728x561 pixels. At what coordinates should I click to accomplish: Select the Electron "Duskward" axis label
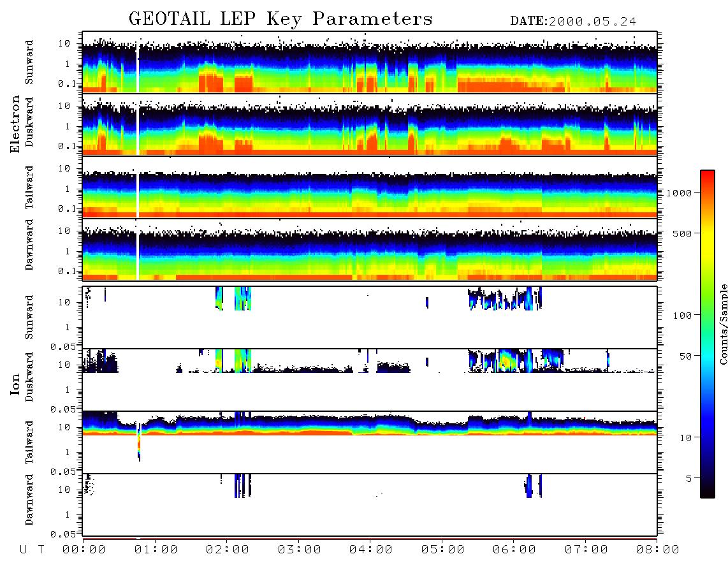(x=29, y=122)
